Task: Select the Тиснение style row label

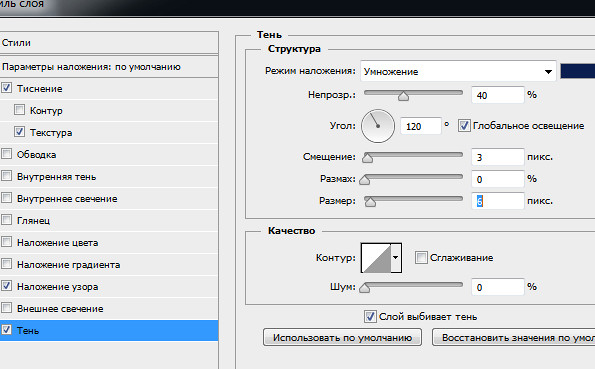Action: [x=39, y=88]
